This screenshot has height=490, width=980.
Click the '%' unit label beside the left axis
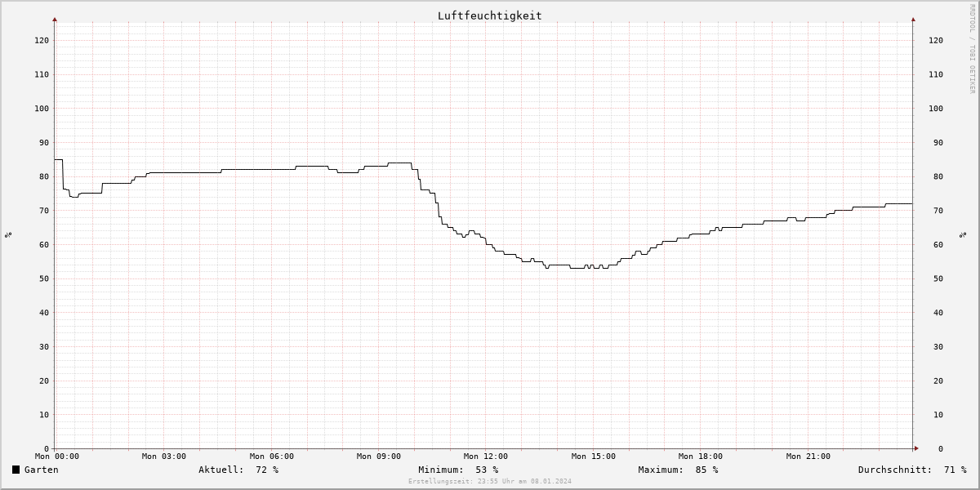8,235
